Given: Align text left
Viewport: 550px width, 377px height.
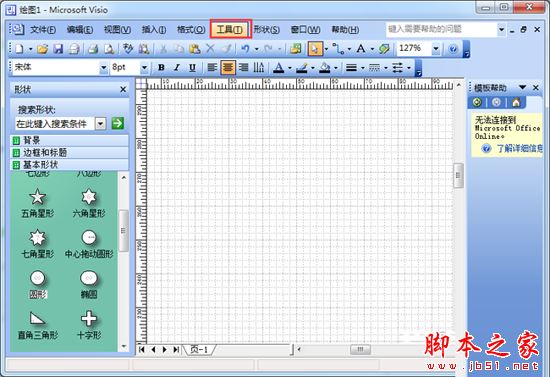Looking at the screenshot, I should pos(212,67).
